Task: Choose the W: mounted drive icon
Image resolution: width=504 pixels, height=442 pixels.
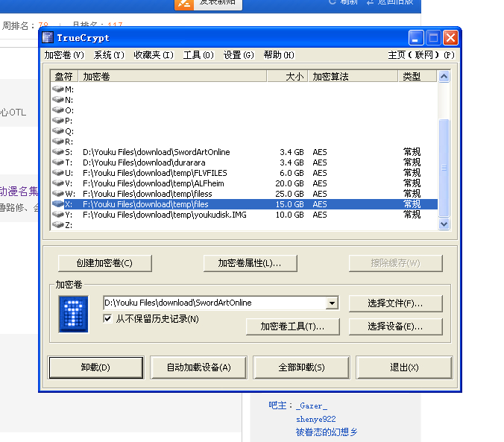Action: point(58,194)
